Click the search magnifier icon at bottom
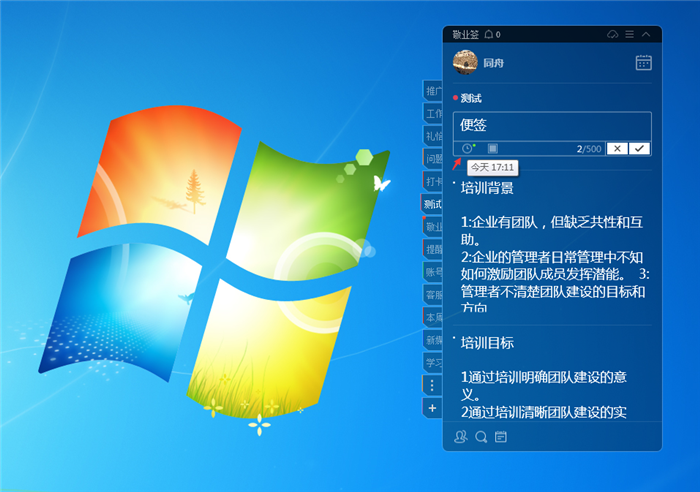This screenshot has width=700, height=492. point(481,437)
